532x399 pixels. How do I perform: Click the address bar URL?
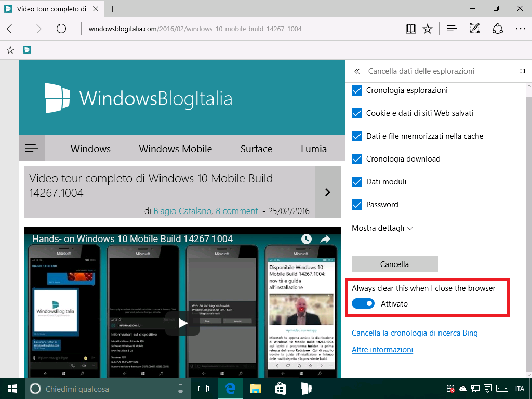point(195,29)
